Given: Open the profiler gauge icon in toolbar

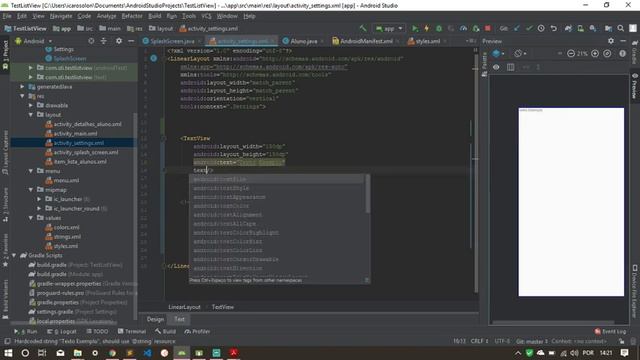Looking at the screenshot, I should click(463, 28).
